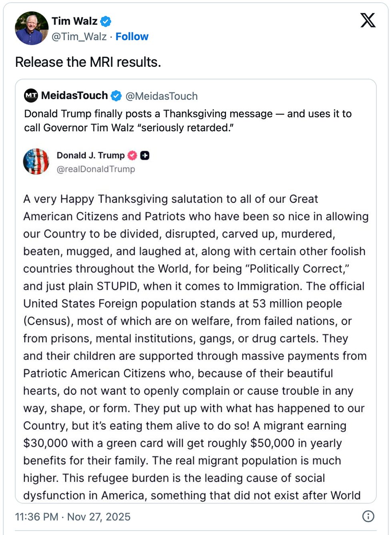Click the "Release the MRI results." tweet text
The height and width of the screenshot is (535, 392).
(x=88, y=62)
